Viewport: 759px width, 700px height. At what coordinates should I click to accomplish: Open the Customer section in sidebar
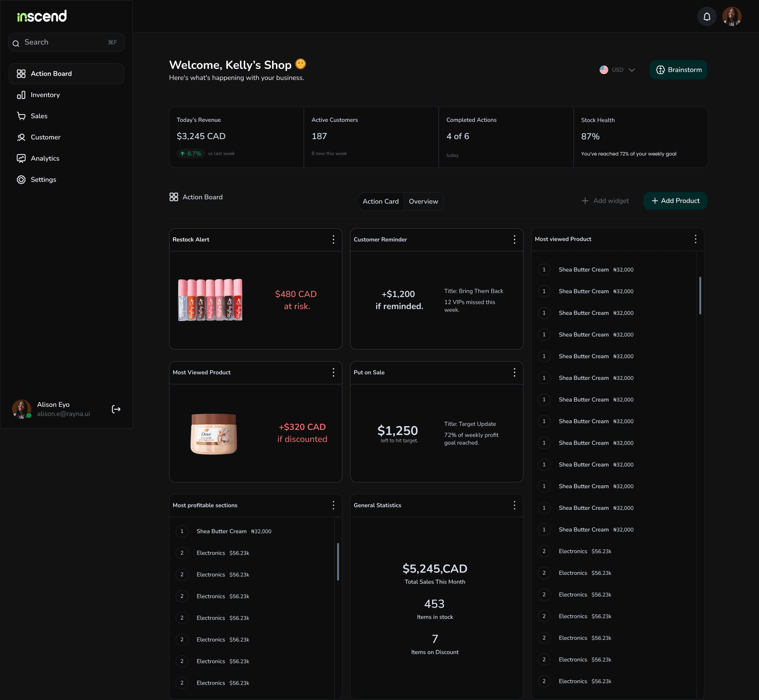pyautogui.click(x=45, y=137)
